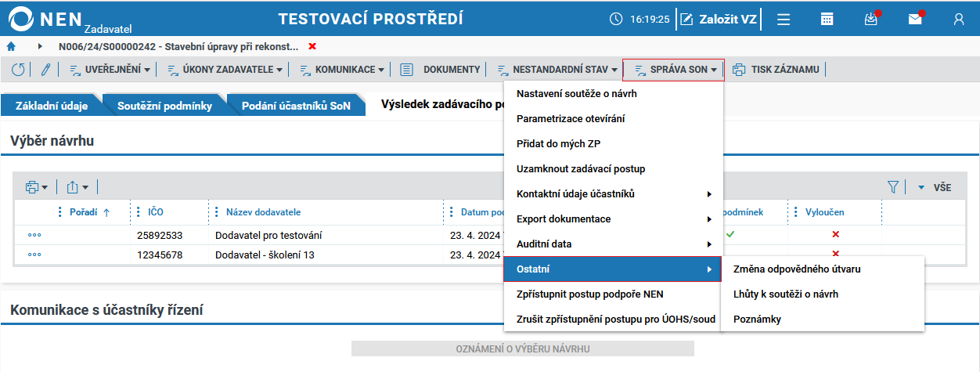Choose Parametrizace otevírání menu item
The image size is (980, 372).
click(x=613, y=118)
